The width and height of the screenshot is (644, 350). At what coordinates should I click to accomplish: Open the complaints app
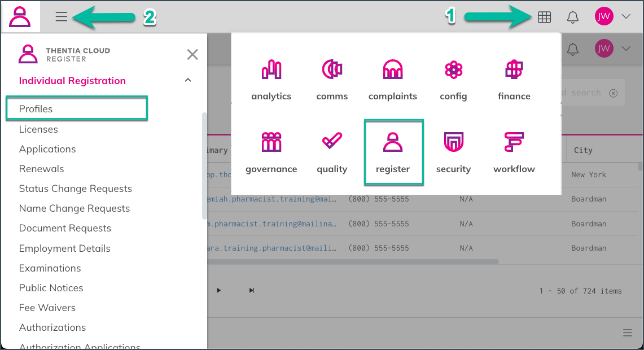pos(393,81)
